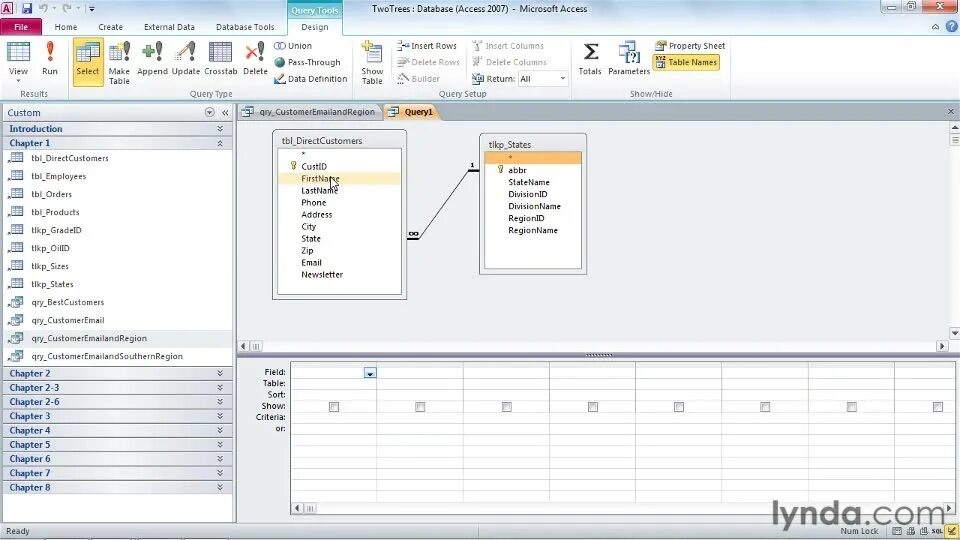Choose the Delete query type
Screen dimensions: 960x540
255,59
